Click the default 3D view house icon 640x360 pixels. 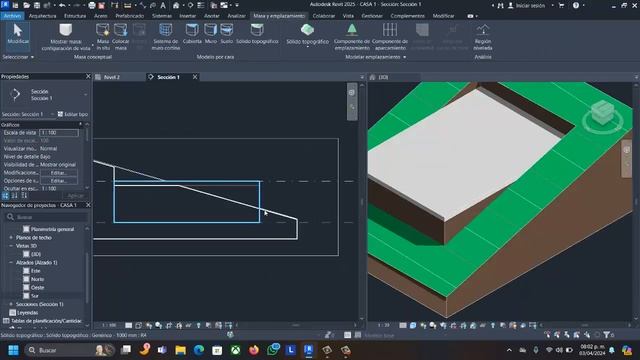point(176,5)
